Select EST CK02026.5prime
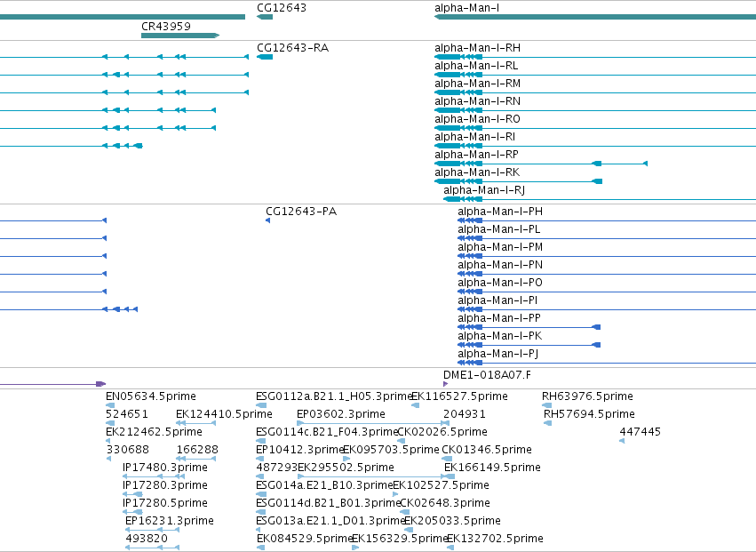Image resolution: width=756 pixels, height=552 pixels. [x=442, y=432]
